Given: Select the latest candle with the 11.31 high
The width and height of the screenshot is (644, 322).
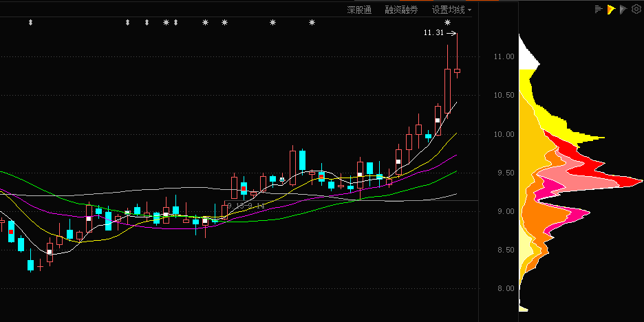Looking at the screenshot, I should tap(457, 71).
